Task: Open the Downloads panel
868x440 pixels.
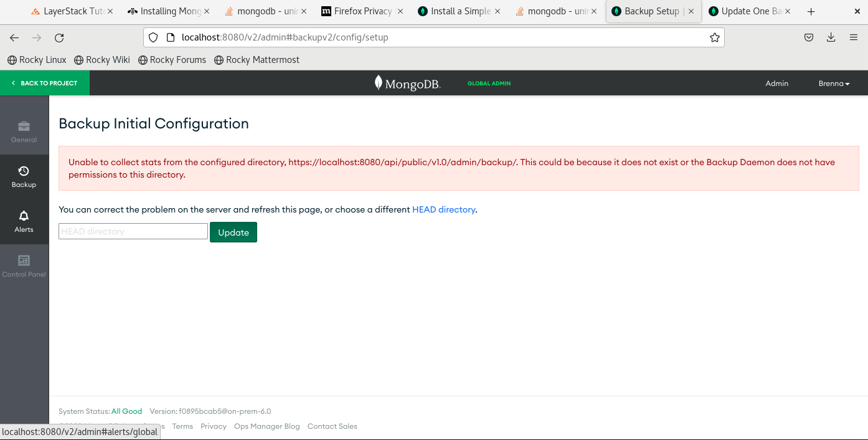Action: click(831, 37)
